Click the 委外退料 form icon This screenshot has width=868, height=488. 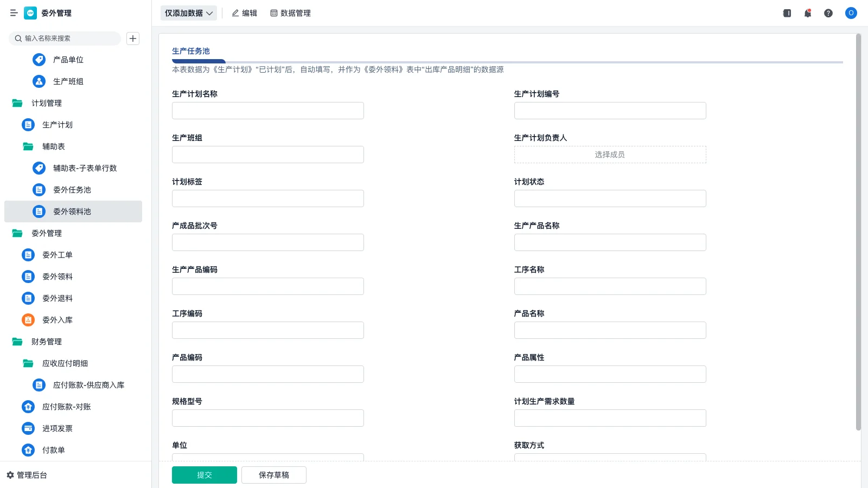(28, 298)
